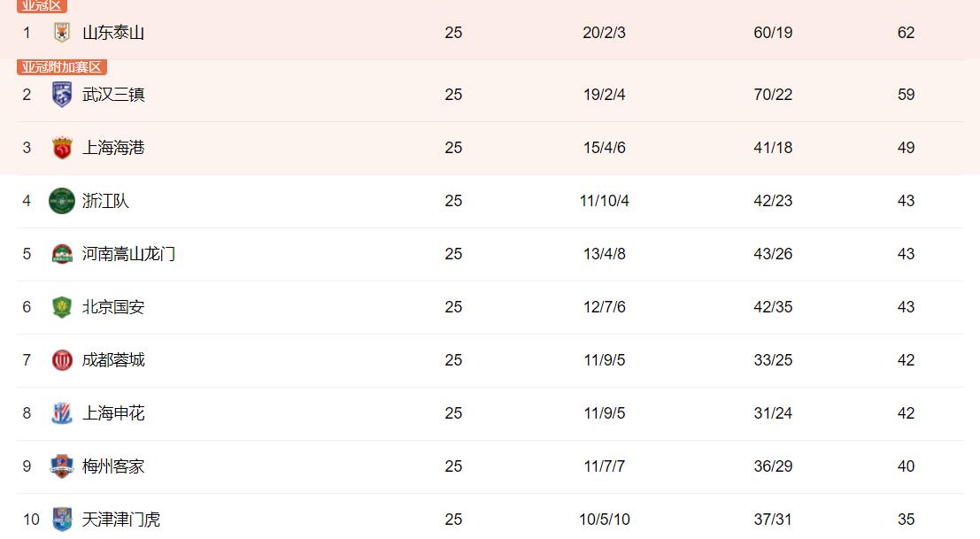Select the 上海海港 team name
980x539 pixels.
[113, 148]
